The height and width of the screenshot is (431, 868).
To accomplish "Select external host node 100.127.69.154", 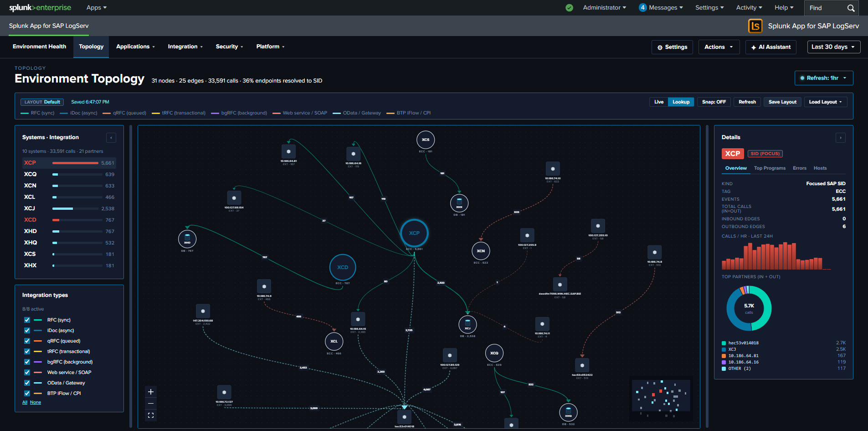I will [234, 198].
